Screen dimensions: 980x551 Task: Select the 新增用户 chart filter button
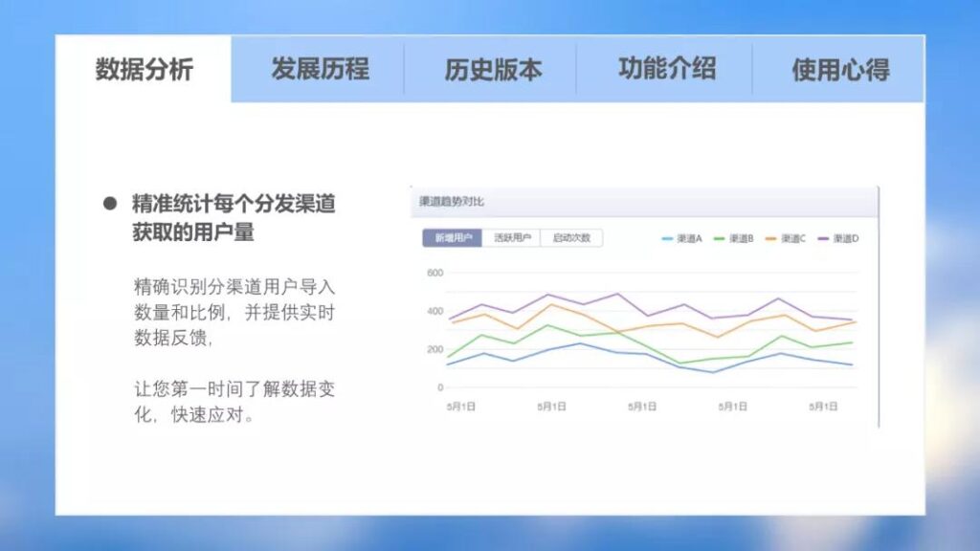point(453,238)
